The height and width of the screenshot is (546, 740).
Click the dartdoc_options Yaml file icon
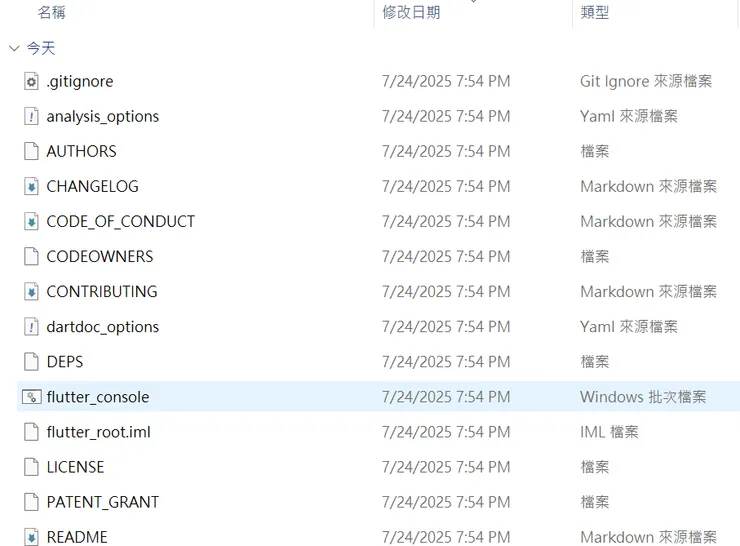coord(31,327)
